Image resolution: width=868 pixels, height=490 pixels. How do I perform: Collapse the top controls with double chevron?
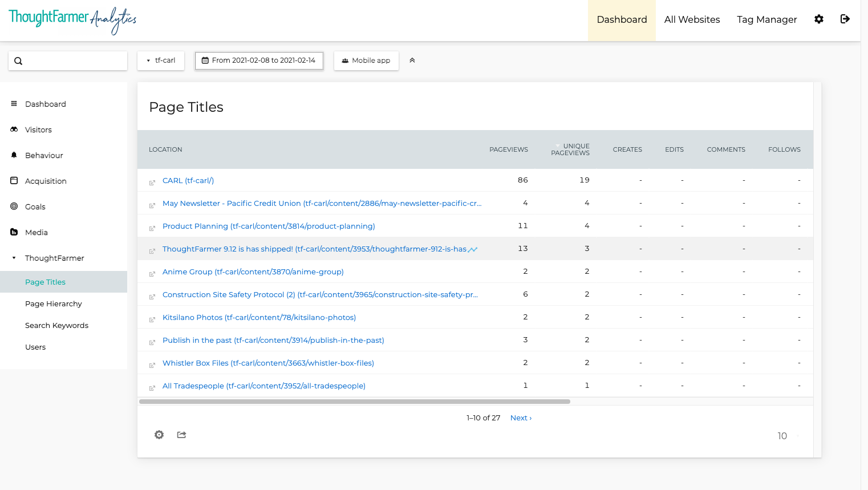pos(412,60)
